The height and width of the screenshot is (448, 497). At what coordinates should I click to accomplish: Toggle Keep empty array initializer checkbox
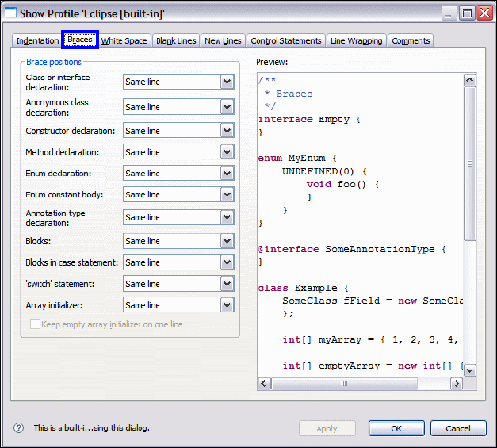tap(35, 324)
